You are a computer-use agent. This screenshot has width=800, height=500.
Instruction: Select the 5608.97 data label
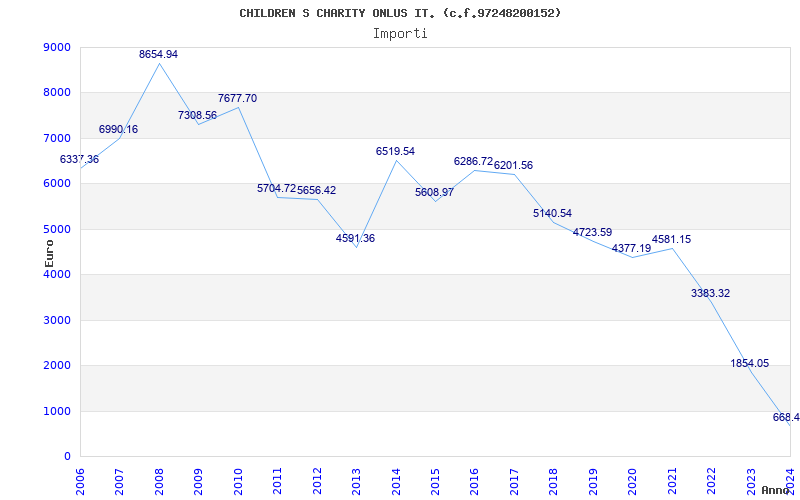pos(435,192)
